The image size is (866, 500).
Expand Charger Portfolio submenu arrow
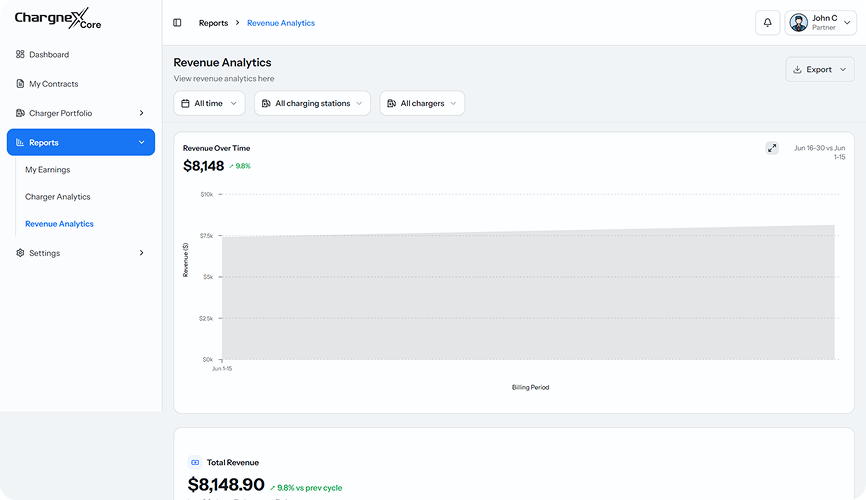[141, 113]
